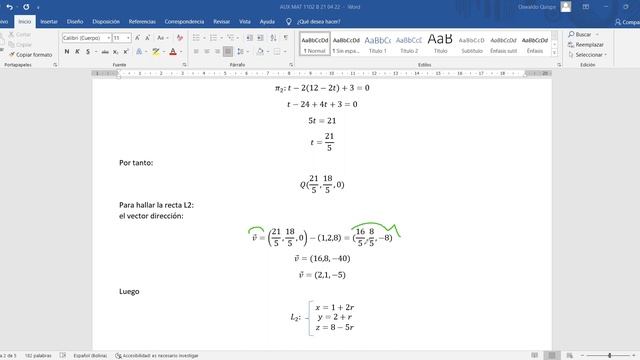The height and width of the screenshot is (360, 640).
Task: Switch to the Disposición tab
Action: point(106,22)
